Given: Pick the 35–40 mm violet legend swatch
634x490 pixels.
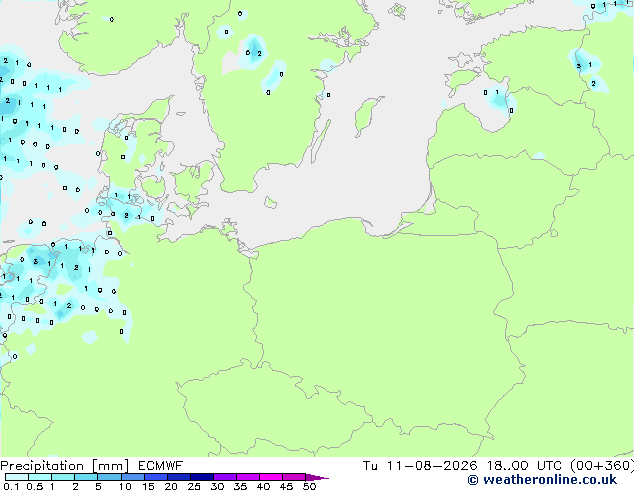Looking at the screenshot, I should pyautogui.click(x=248, y=477).
